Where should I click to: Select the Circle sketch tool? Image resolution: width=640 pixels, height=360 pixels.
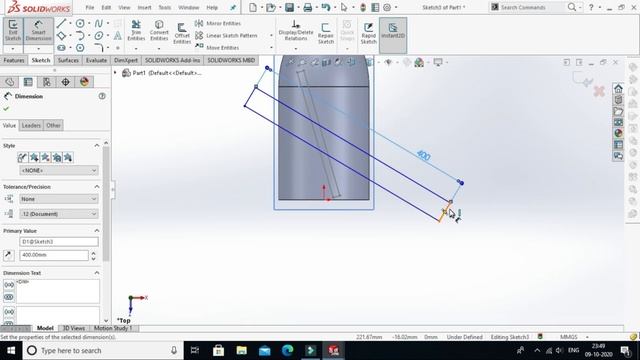pos(80,23)
